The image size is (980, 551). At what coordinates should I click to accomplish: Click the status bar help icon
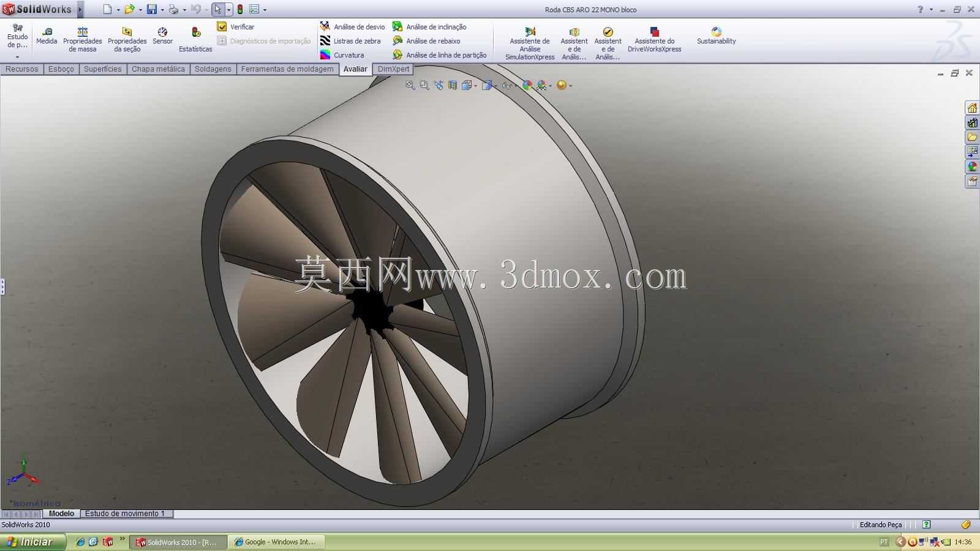coord(927,525)
